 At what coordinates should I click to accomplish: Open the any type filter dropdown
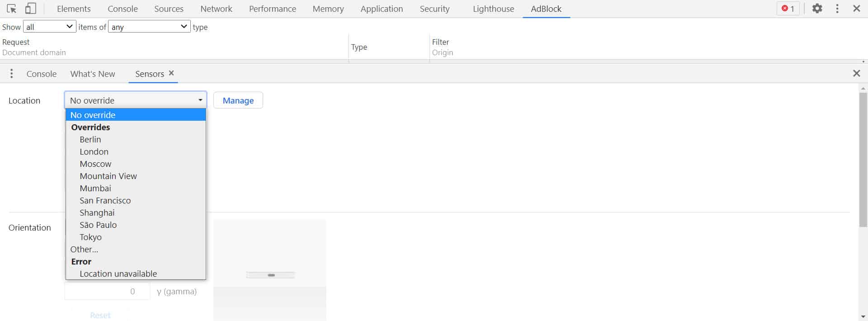(x=149, y=27)
